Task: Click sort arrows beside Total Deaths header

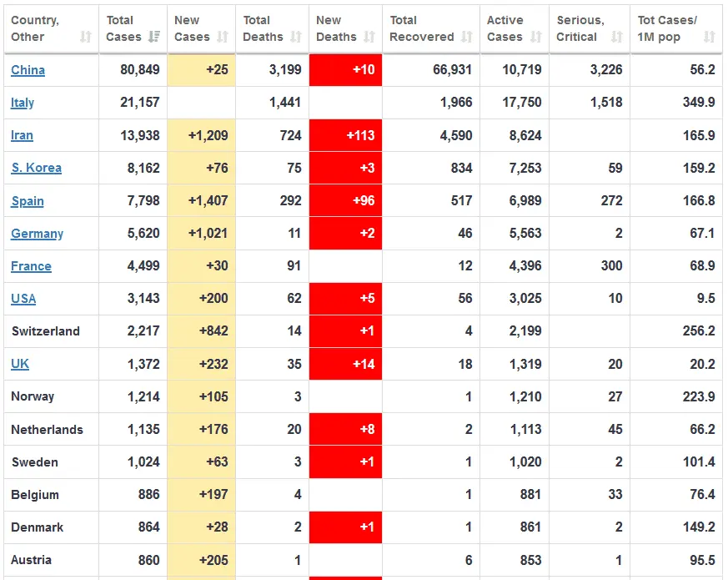Action: (296, 37)
